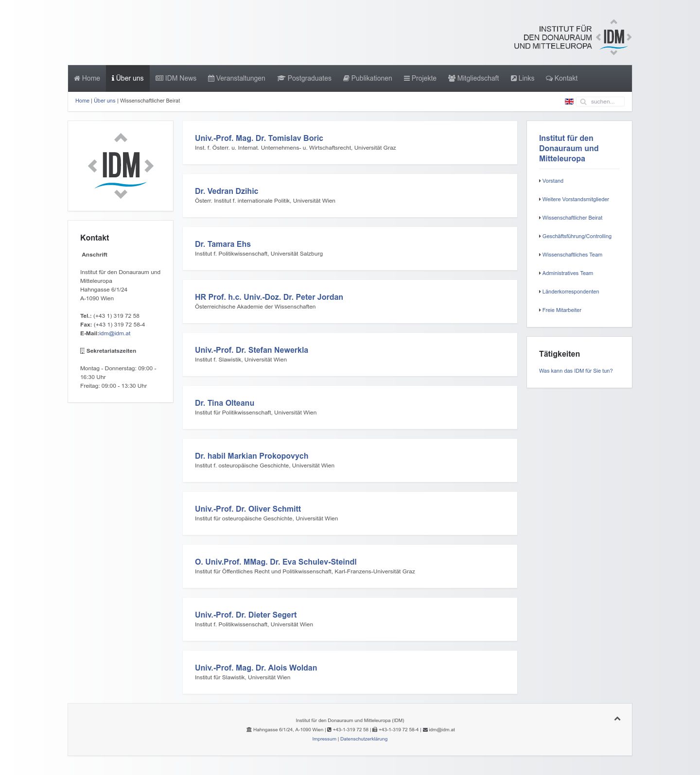Image resolution: width=700 pixels, height=775 pixels.
Task: Click the idm@idm.at email link in Kontakt
Action: coord(115,333)
